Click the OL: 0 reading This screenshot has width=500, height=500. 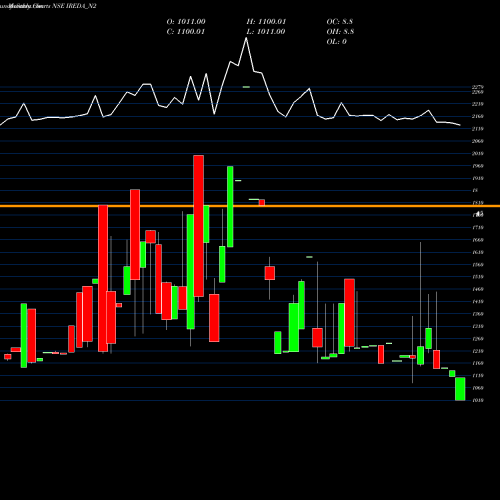(337, 42)
